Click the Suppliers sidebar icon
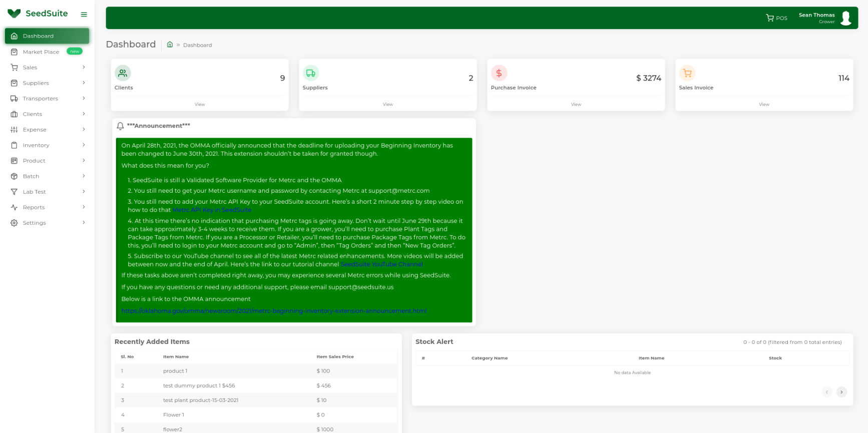 tap(14, 83)
